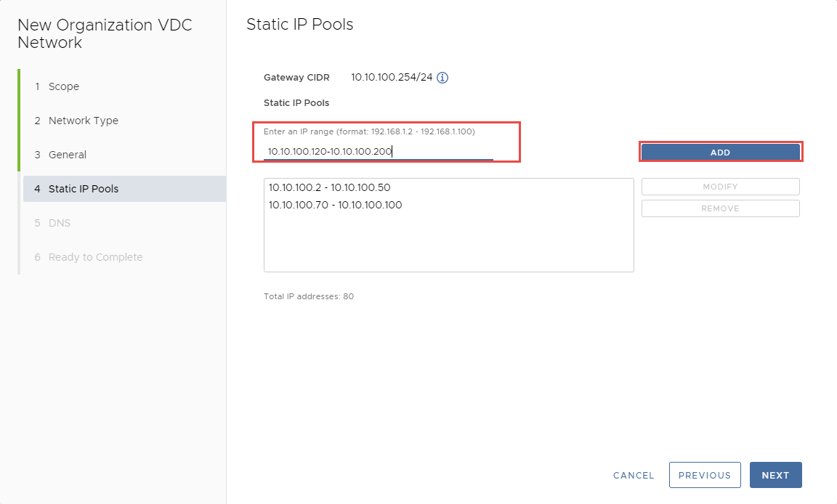Focus the IP range input field

point(378,152)
